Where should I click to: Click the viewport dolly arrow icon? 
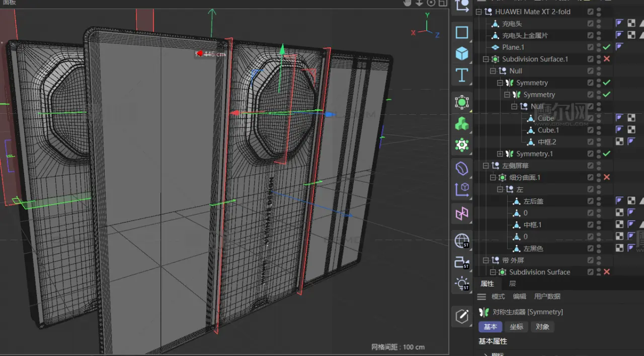pyautogui.click(x=420, y=3)
